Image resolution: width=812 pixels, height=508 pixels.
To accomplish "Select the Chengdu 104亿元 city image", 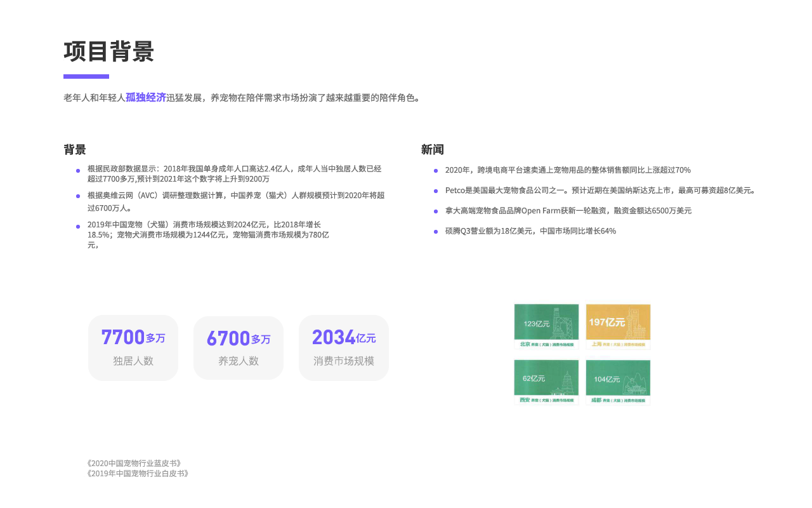I will (618, 382).
